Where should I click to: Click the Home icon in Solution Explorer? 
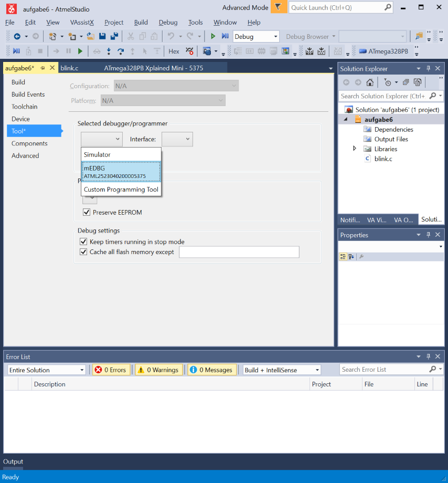coord(370,82)
